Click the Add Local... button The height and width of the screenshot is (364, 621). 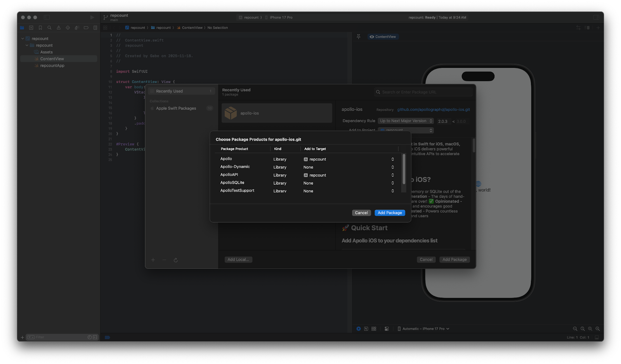(x=238, y=260)
